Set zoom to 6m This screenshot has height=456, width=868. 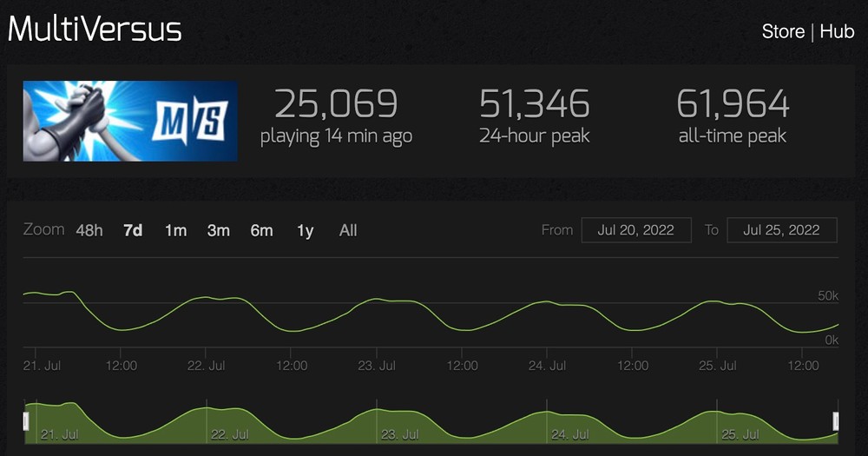coord(261,230)
